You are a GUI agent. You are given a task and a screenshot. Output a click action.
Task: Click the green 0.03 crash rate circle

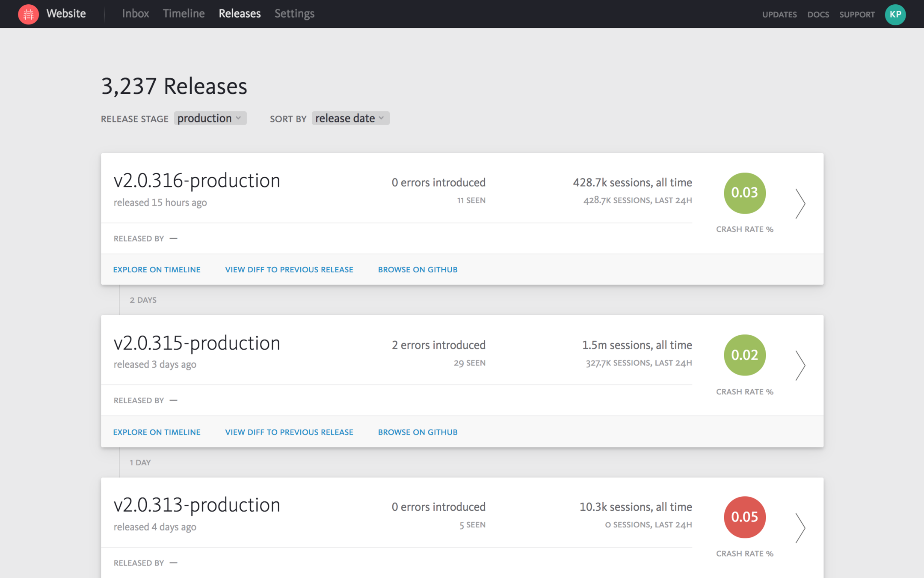744,193
